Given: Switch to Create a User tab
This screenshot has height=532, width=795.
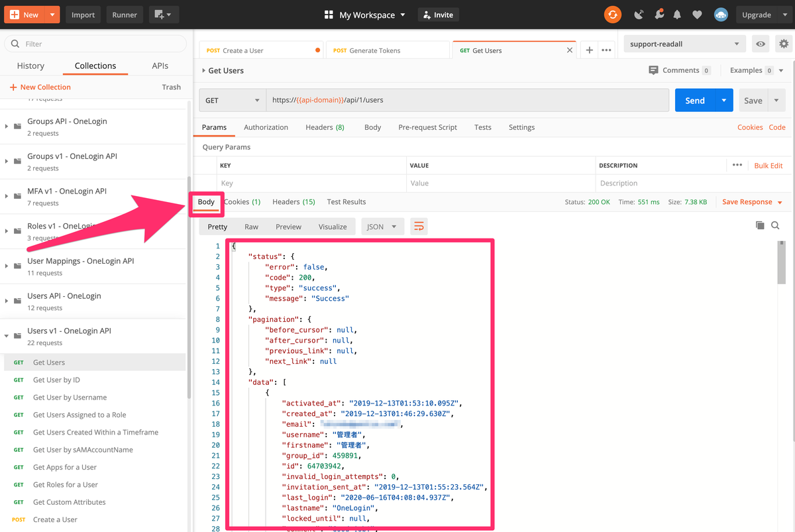Looking at the screenshot, I should 262,50.
